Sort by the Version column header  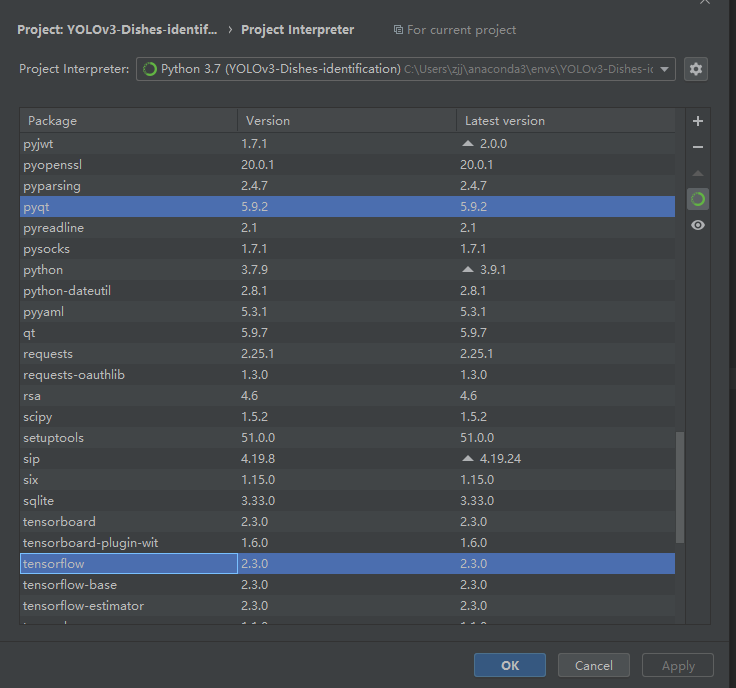pyautogui.click(x=347, y=121)
